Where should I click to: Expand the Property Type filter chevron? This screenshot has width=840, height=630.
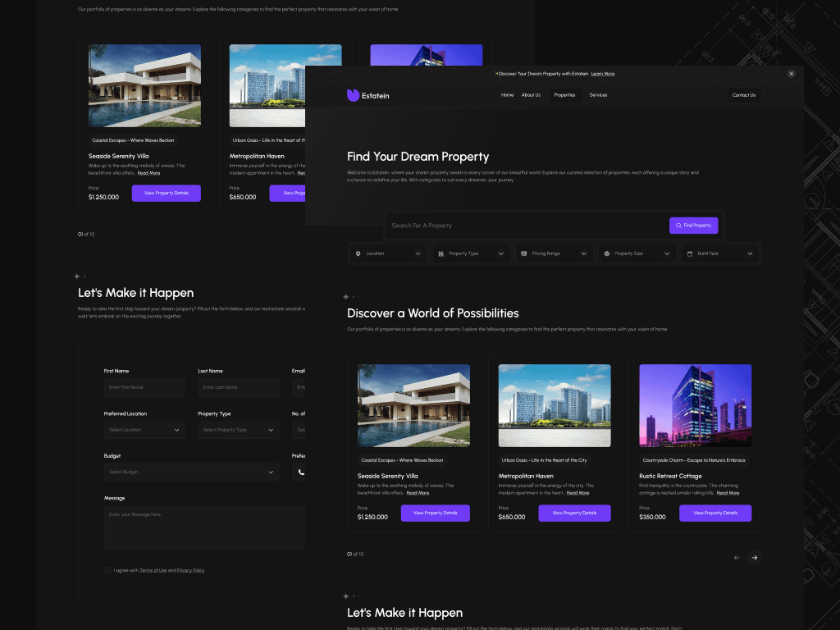pos(501,253)
